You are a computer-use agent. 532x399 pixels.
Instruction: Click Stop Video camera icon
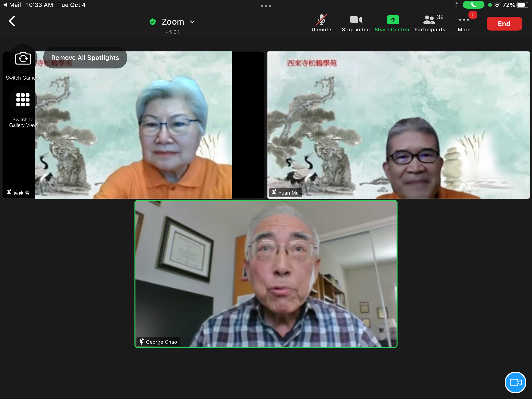point(356,20)
